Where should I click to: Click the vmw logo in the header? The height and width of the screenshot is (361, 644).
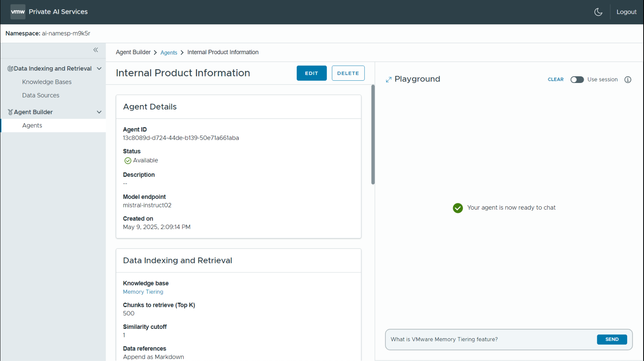click(18, 12)
